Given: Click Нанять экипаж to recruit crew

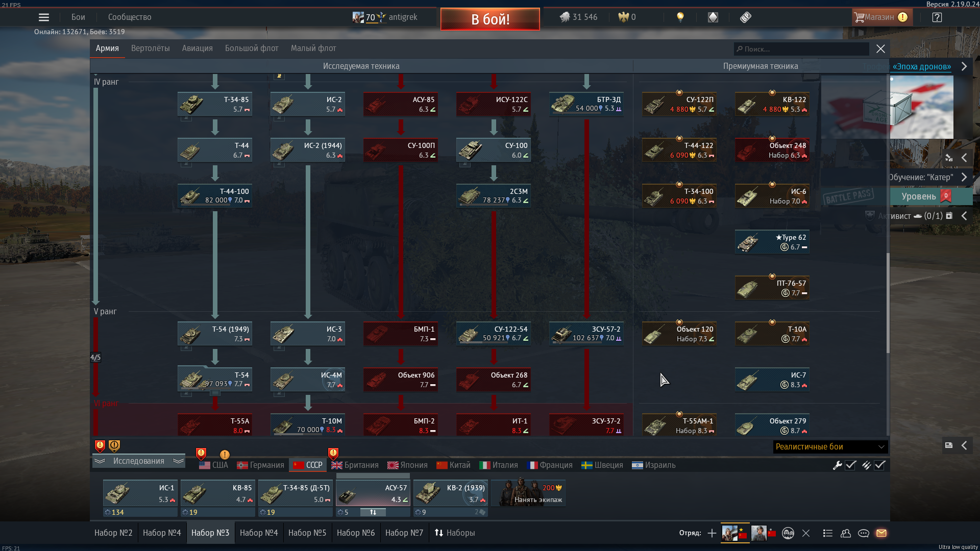Looking at the screenshot, I should point(528,493).
